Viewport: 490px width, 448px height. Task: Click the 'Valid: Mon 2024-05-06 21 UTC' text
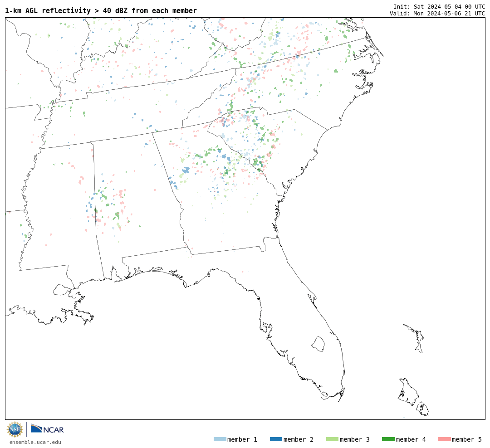[437, 14]
